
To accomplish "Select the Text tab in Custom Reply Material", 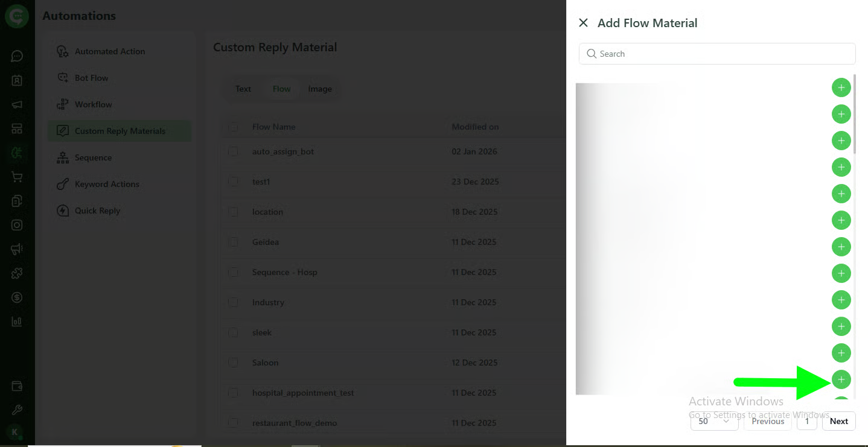I will coord(243,89).
